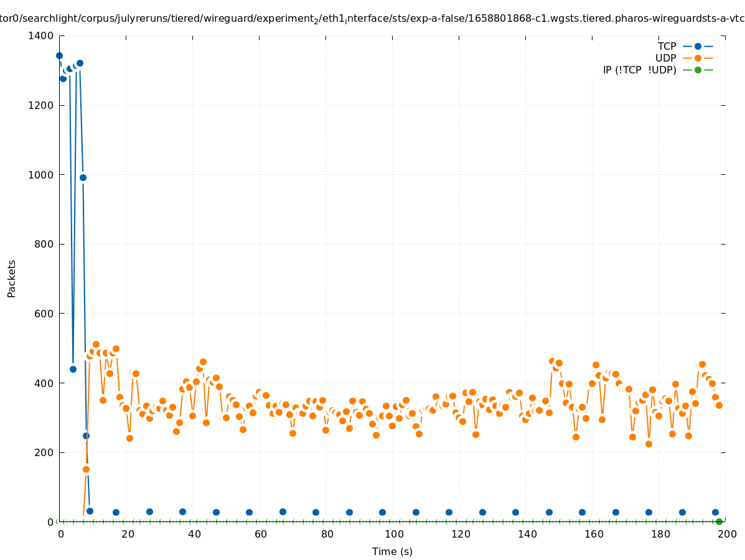Click the green IP legend marker
The height and width of the screenshot is (560, 745).
(x=698, y=70)
